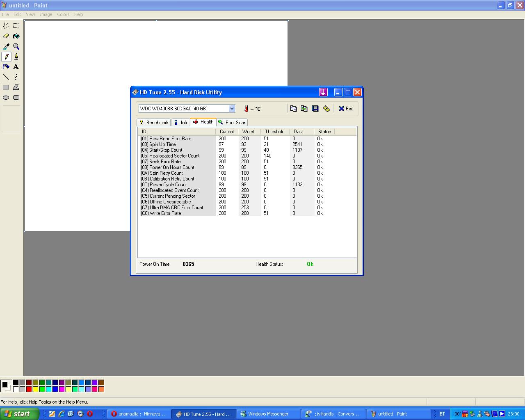Open the HD Tune options wrench icon
Viewport: 525px width, 420px height.
point(326,109)
